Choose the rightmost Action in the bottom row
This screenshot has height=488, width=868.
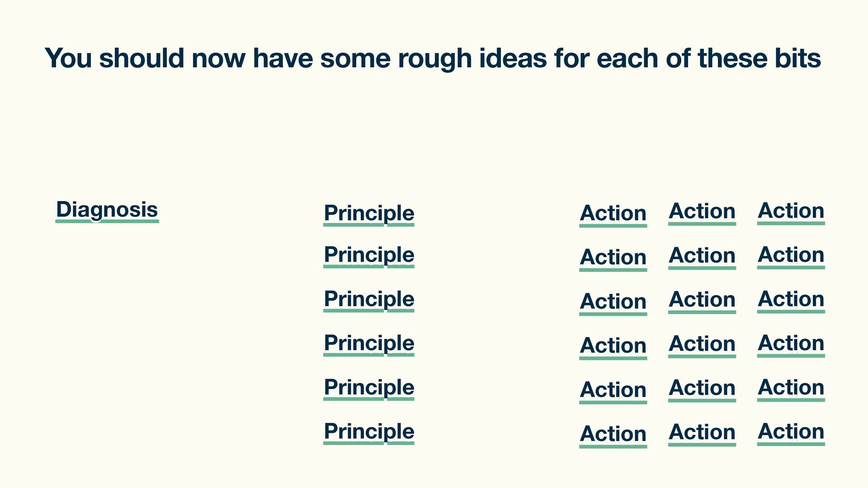pyautogui.click(x=791, y=433)
